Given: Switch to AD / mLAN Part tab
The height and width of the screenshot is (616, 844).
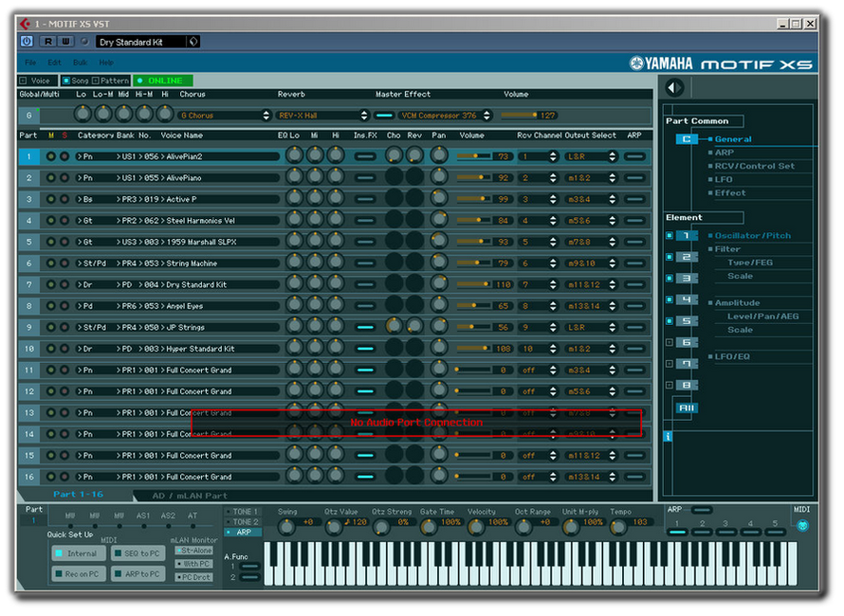Looking at the screenshot, I should point(190,496).
